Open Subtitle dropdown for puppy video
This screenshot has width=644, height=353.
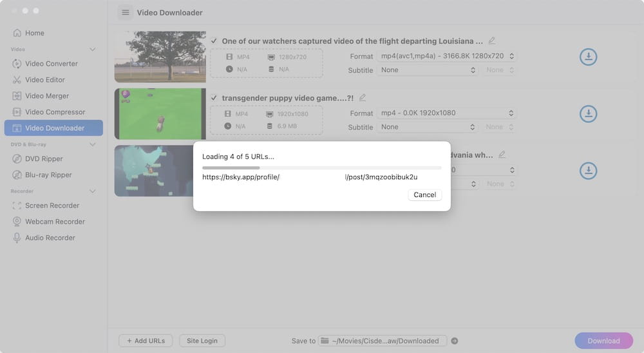click(x=427, y=127)
